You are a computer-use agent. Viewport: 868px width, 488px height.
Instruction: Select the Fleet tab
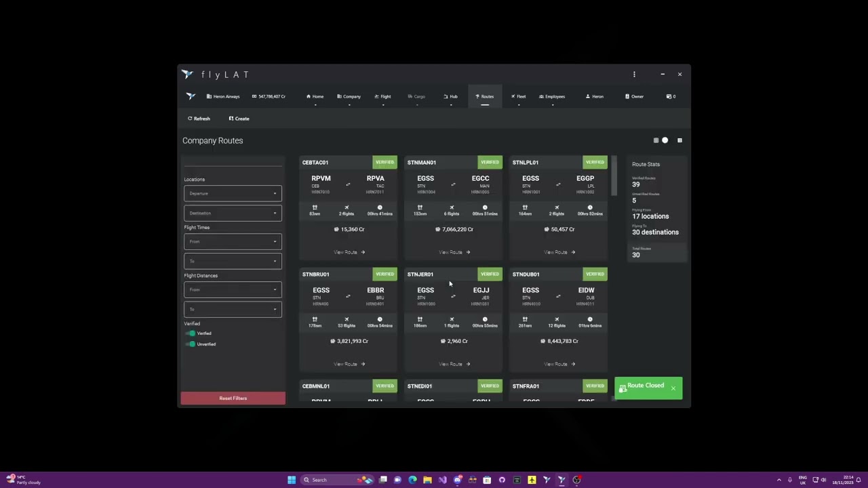coord(518,96)
